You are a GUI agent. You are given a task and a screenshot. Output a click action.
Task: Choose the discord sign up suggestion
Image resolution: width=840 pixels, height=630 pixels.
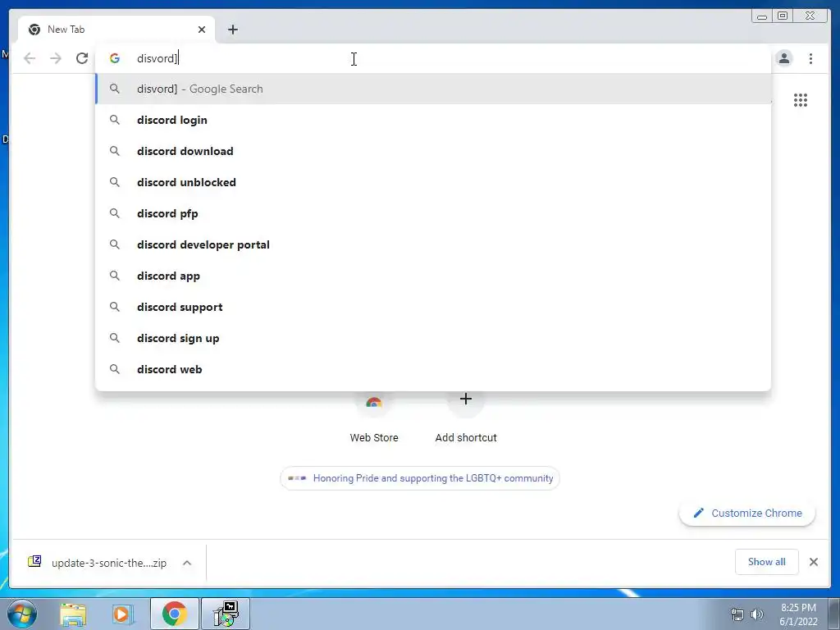(433, 338)
